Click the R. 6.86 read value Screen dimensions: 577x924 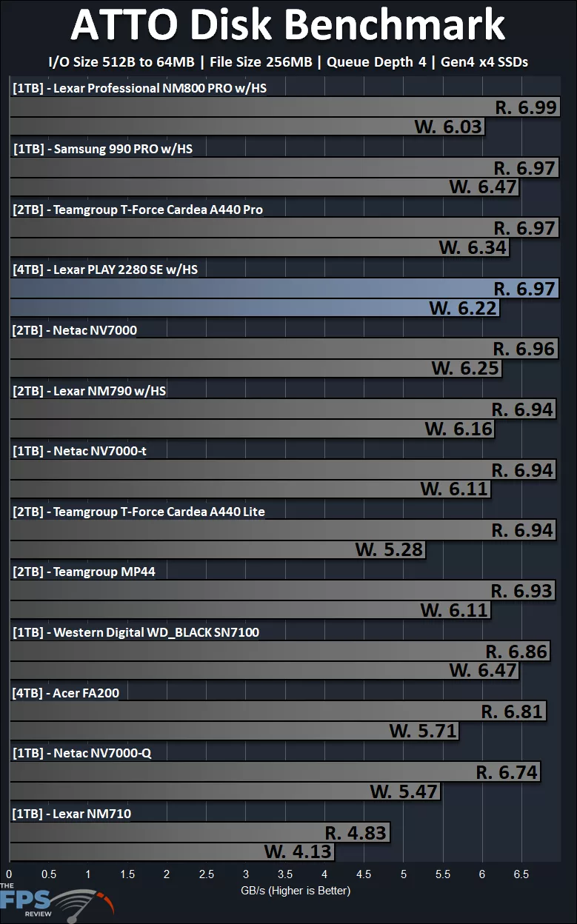click(517, 652)
